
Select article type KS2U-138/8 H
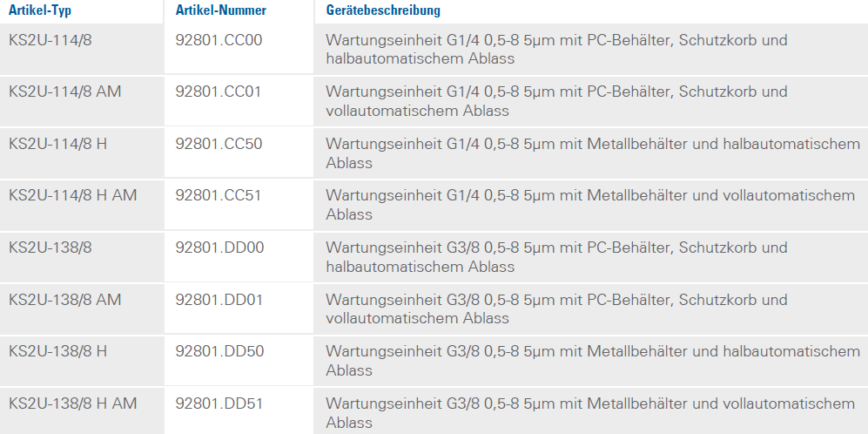tap(58, 351)
